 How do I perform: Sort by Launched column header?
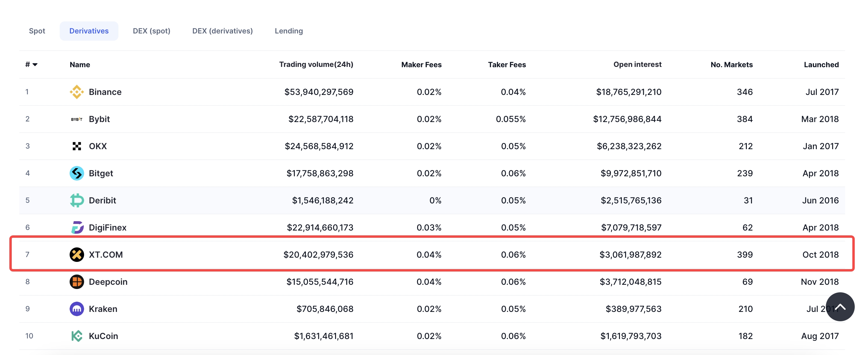(821, 65)
